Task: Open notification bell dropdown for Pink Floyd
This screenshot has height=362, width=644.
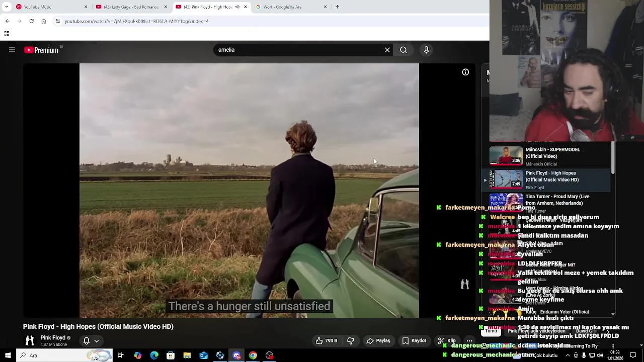Action: coord(91,341)
